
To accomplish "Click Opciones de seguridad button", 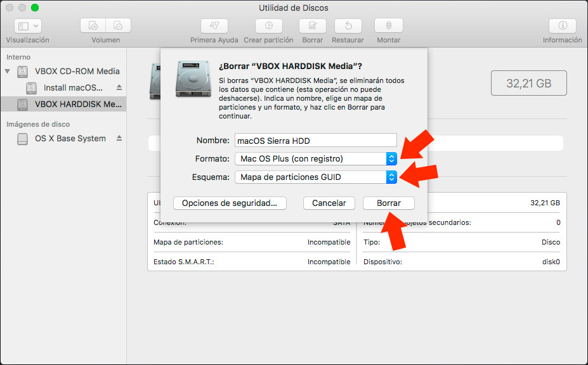I will [x=230, y=203].
